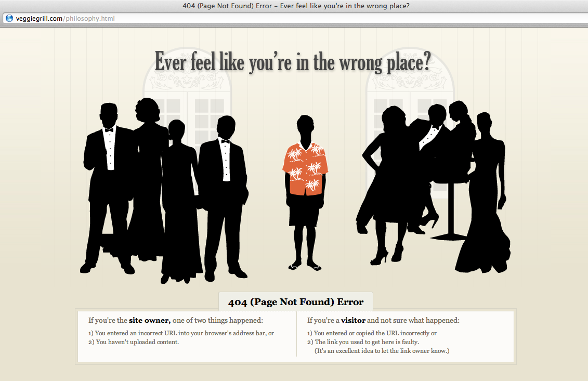Click "You haven't uploaded content." line
This screenshot has width=588, height=381.
coord(137,342)
